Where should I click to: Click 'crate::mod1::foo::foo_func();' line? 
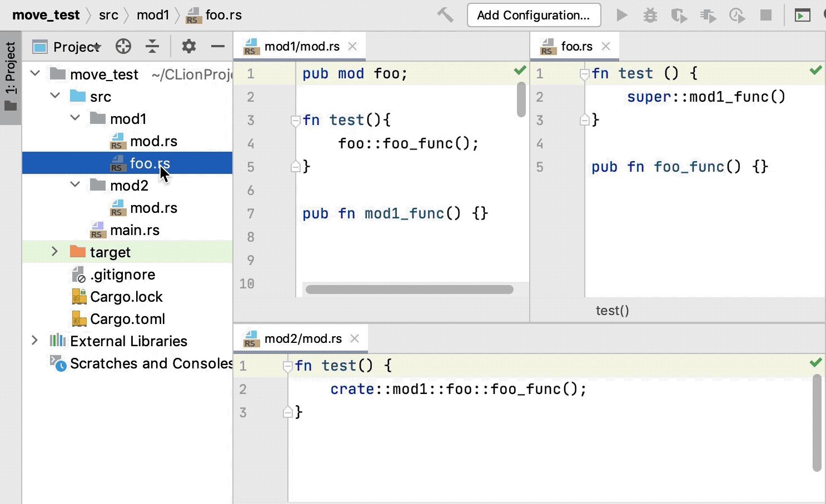[x=458, y=389]
